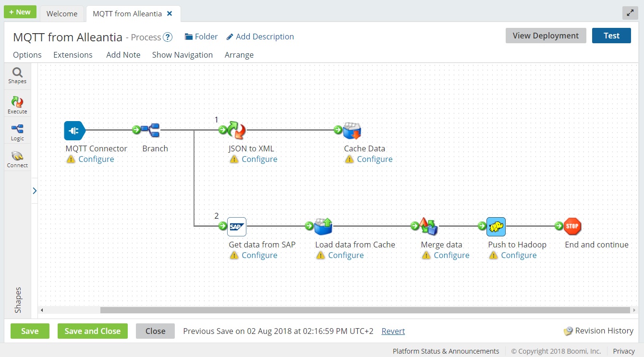Viewport: 644px width, 357px height.
Task: Click Configure under JSON to XML
Action: click(259, 159)
